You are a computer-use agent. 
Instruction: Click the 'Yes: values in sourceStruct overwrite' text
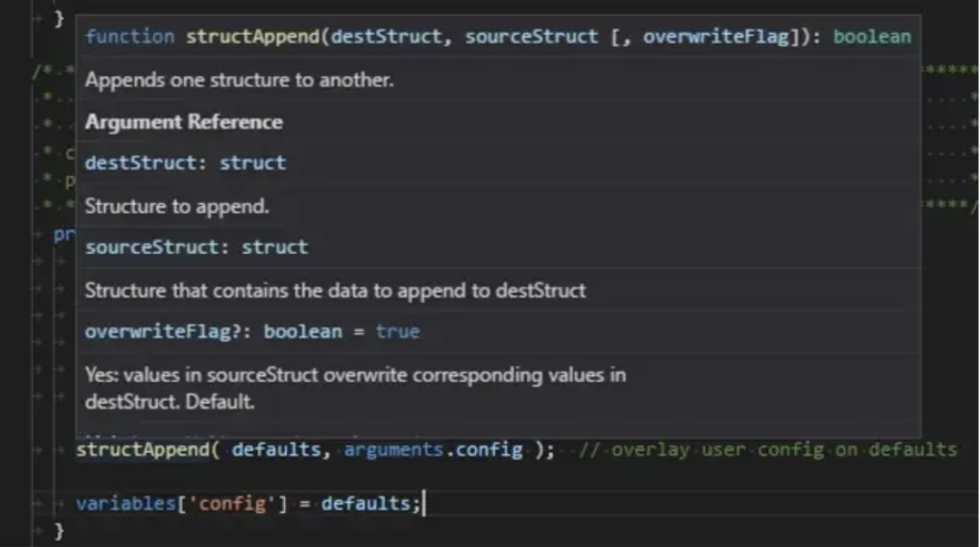coord(355,375)
